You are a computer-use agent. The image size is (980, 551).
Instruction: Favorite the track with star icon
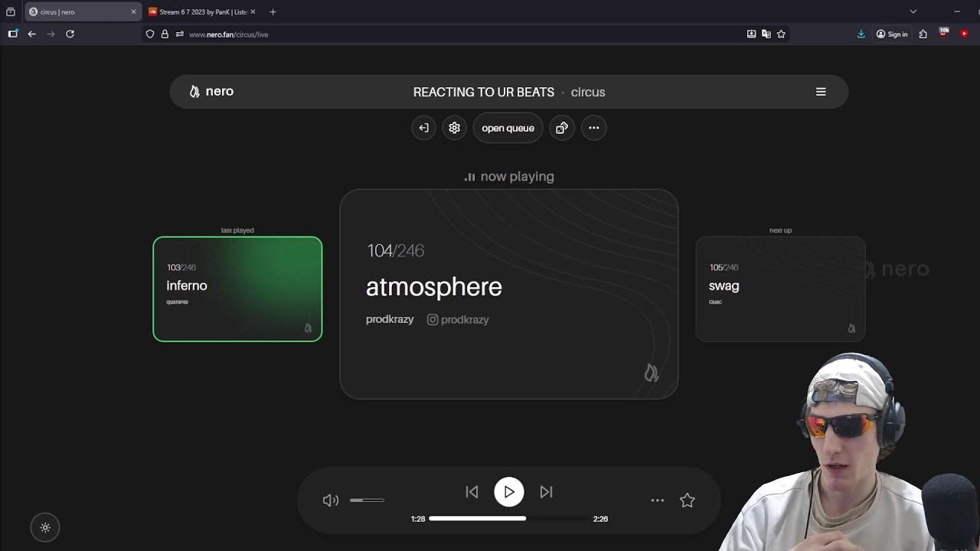688,500
